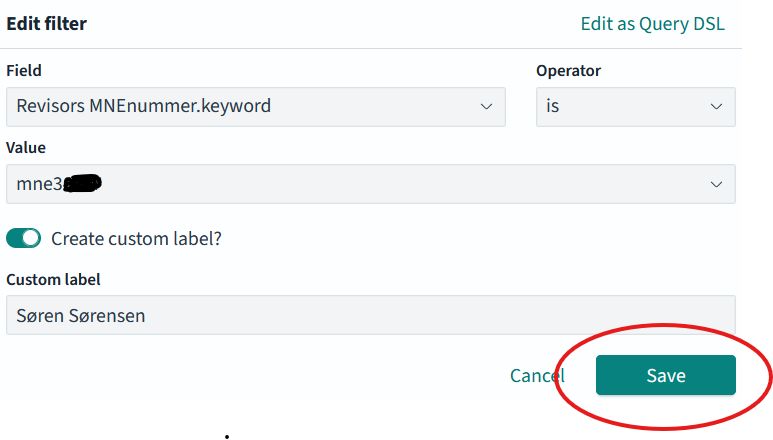Screen dimensions: 773x440
Task: Toggle the Create custom label switch
Action: [x=24, y=238]
